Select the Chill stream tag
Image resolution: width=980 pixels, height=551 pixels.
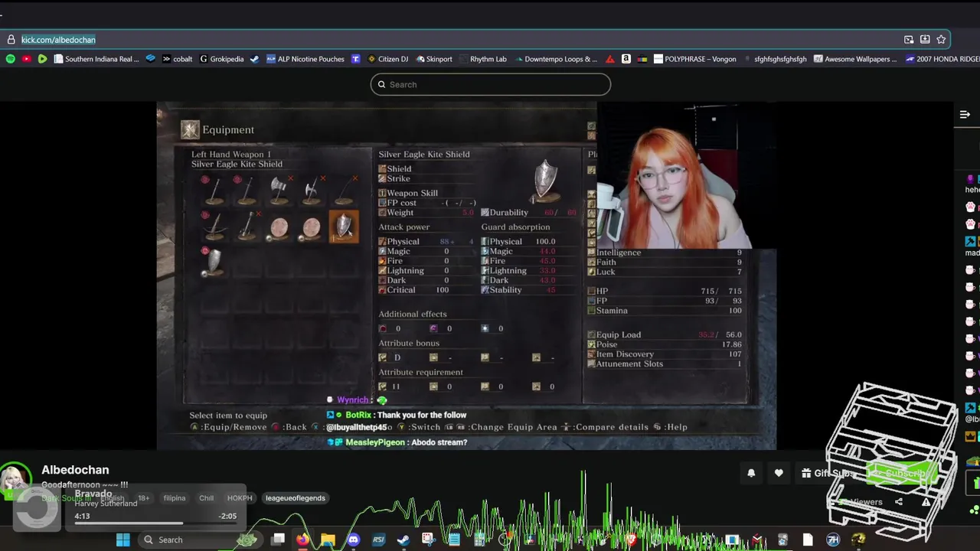tap(206, 498)
